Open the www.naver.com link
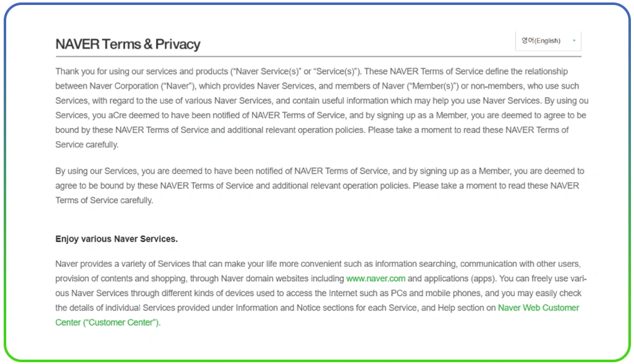Screen dimensions: 634x364 (x=376, y=278)
